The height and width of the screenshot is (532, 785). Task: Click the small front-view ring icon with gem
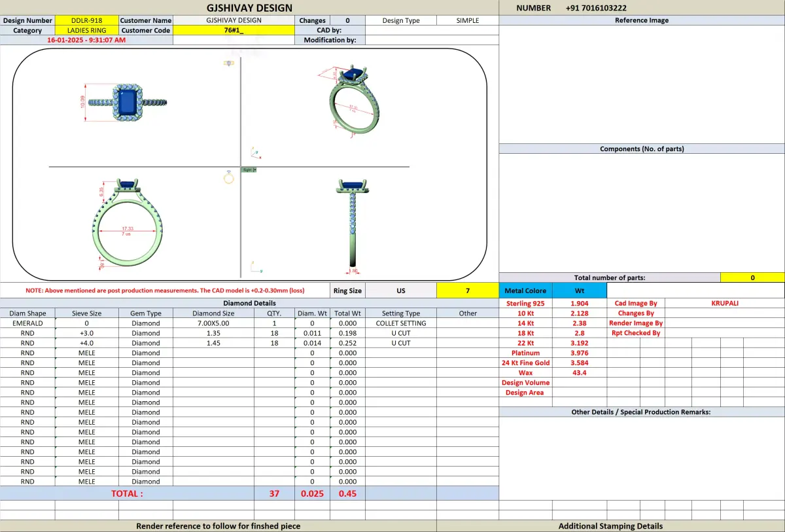[x=228, y=177]
